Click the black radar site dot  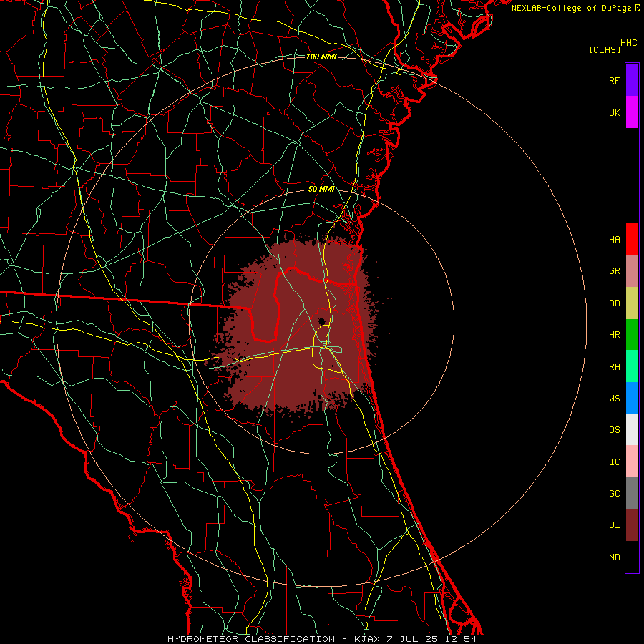point(321,321)
